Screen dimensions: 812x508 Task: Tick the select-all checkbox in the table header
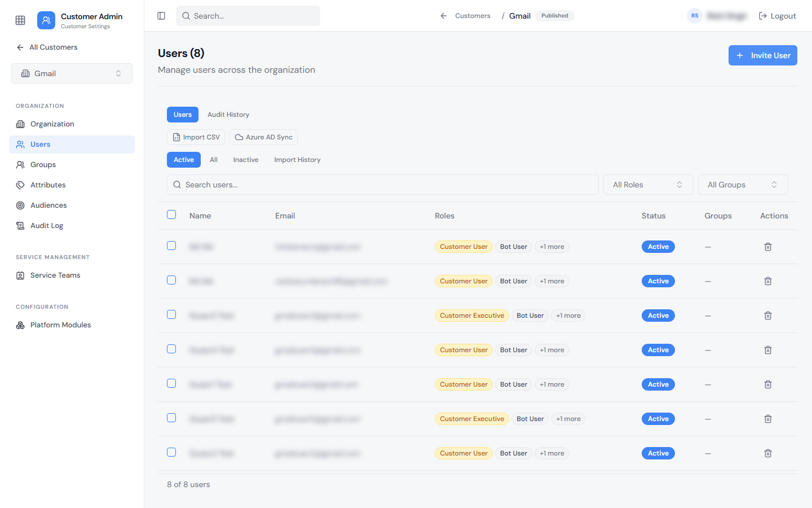pos(171,214)
